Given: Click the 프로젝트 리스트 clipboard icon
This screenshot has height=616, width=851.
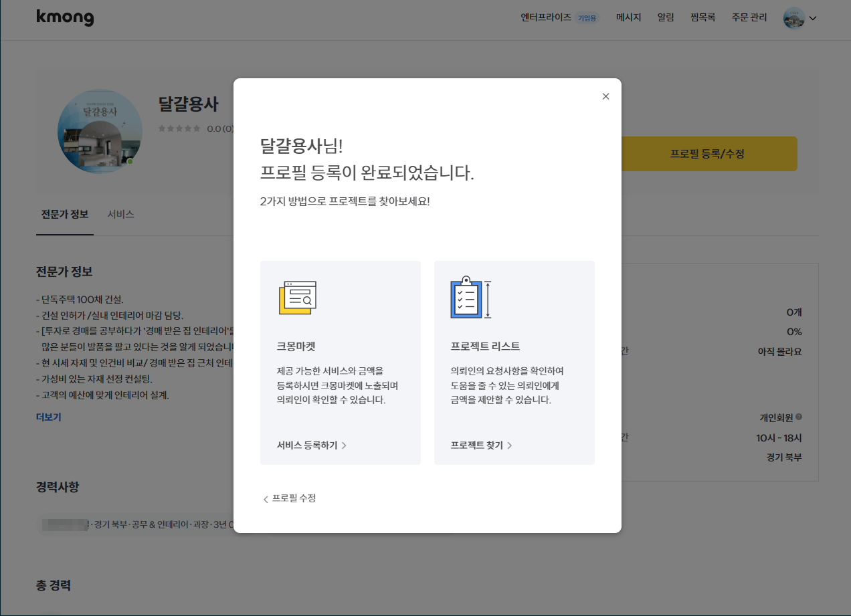Looking at the screenshot, I should point(470,297).
